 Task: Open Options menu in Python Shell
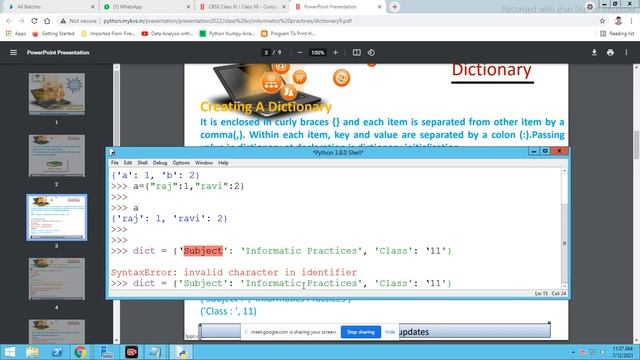181,163
